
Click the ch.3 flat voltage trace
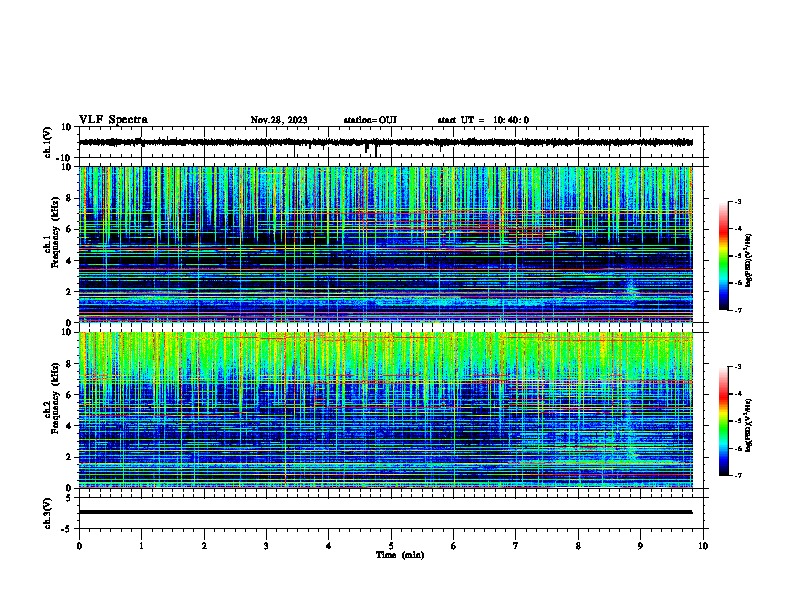pos(386,512)
